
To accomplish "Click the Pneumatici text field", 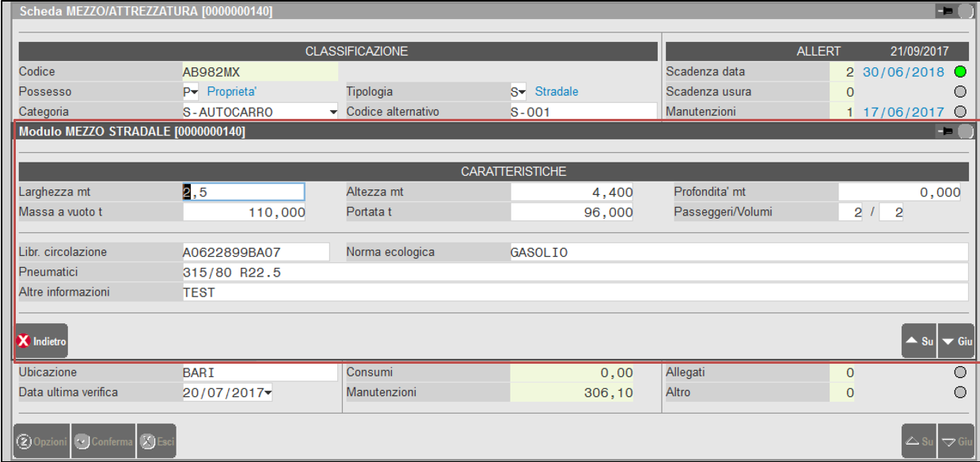I will pyautogui.click(x=574, y=273).
